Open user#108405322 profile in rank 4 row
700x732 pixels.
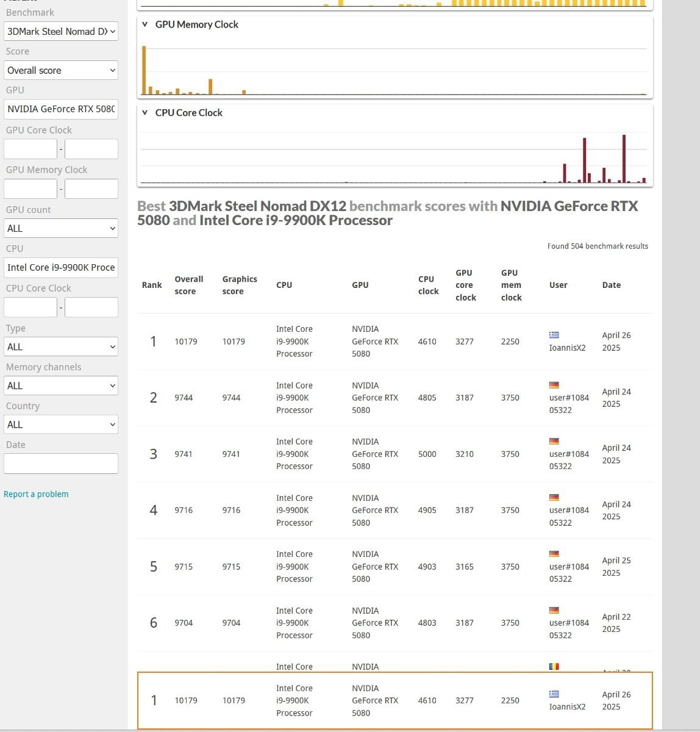tap(569, 516)
